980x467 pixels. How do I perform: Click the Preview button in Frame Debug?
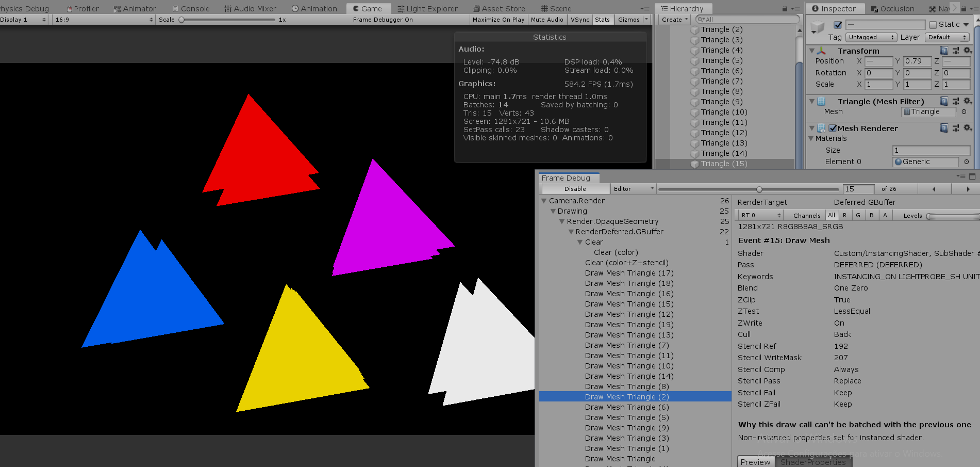755,461
